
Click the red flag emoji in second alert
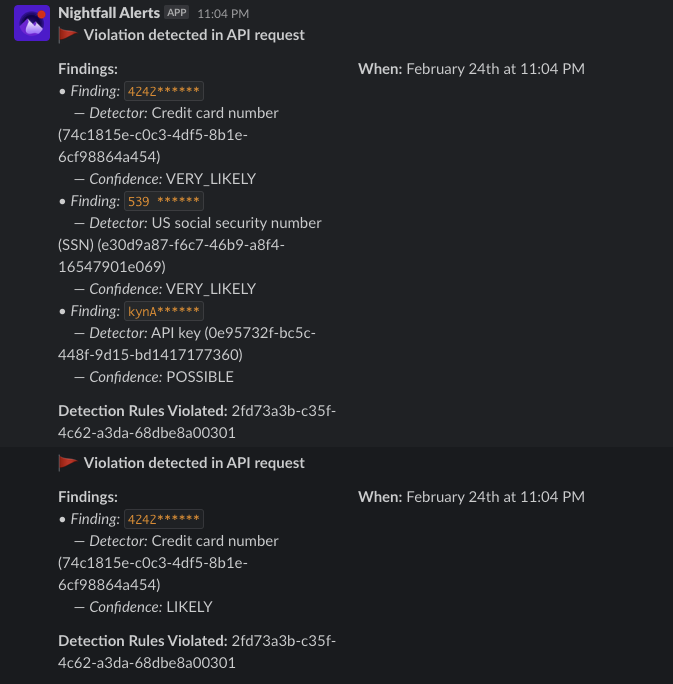coord(68,463)
